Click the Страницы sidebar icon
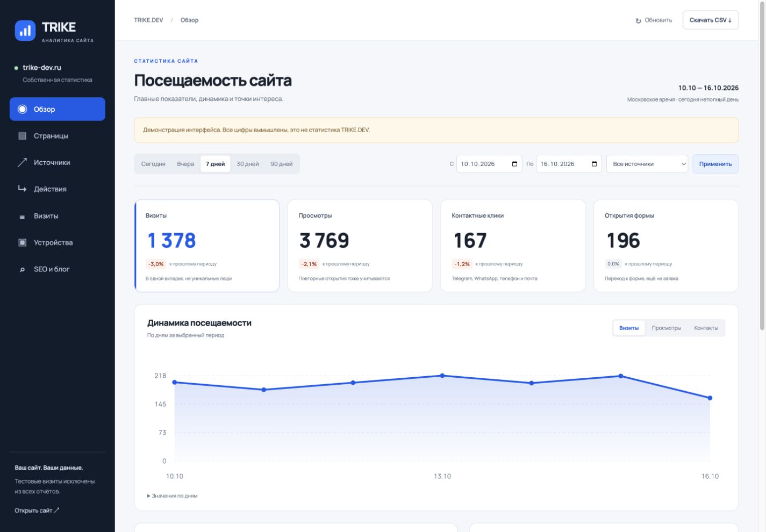Screen dimensions: 766x532 [x=23, y=136]
